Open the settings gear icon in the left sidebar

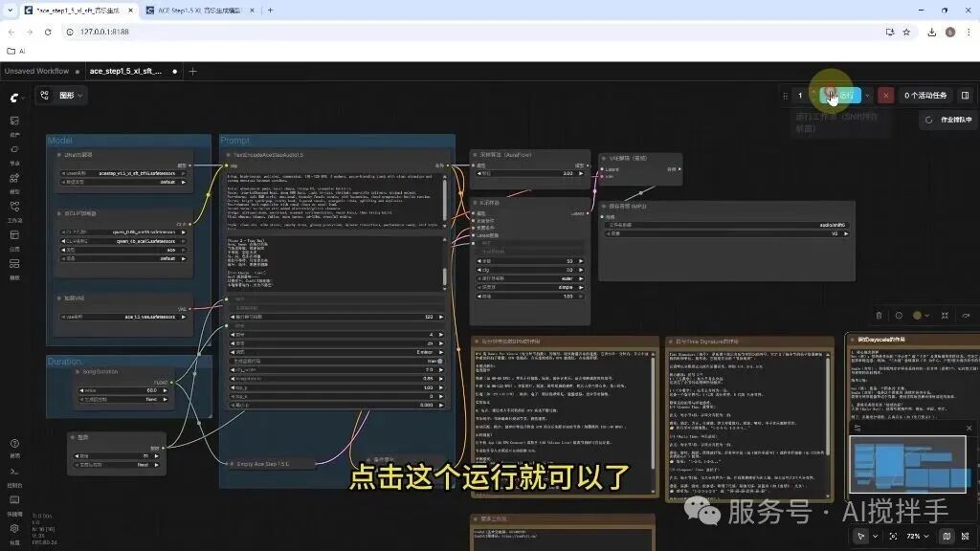pos(14,528)
